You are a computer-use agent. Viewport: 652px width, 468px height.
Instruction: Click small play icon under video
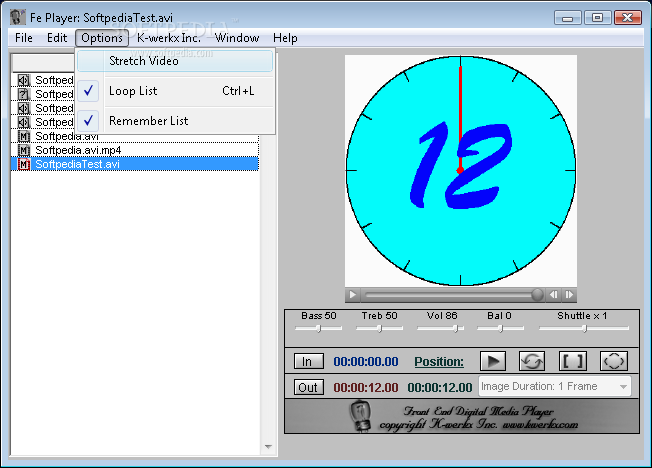352,295
